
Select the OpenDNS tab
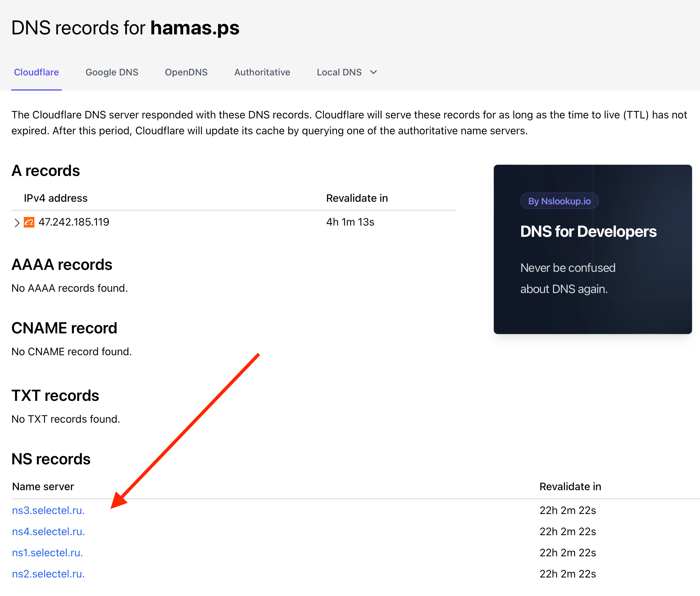point(186,72)
